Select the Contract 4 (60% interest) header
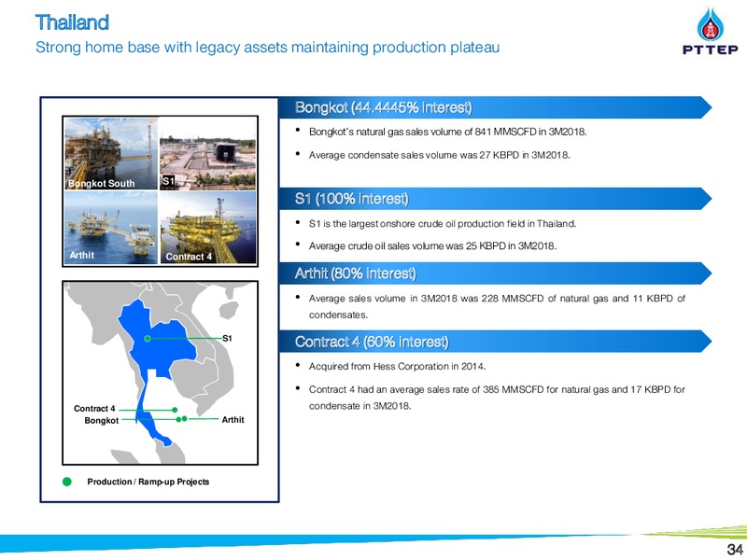 coord(496,342)
